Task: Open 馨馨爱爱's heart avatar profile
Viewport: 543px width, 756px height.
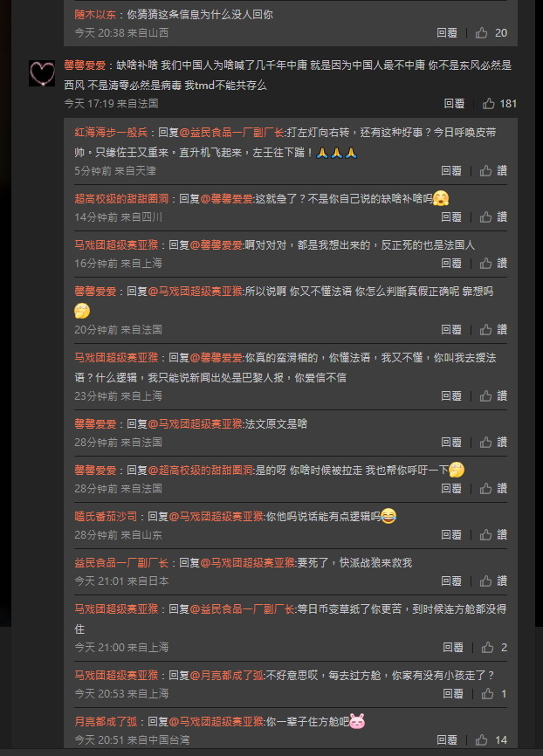Action: point(42,73)
